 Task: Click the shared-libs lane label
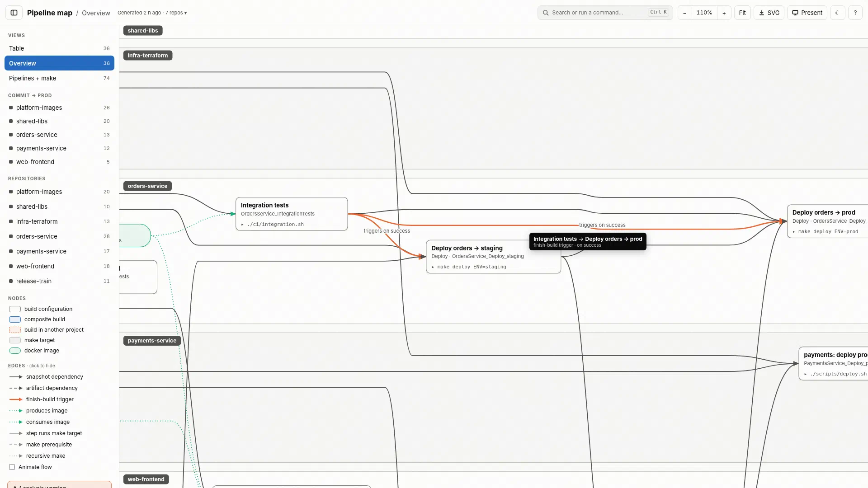tap(143, 31)
